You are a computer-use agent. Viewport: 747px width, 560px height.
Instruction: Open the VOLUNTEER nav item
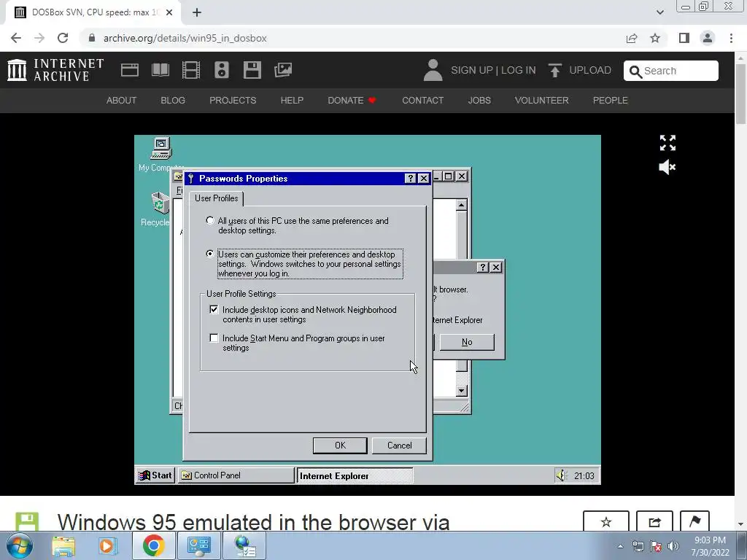[542, 101]
